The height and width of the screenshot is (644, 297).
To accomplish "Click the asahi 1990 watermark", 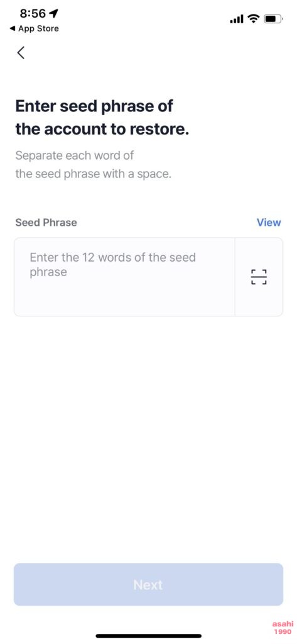I will coord(283,627).
